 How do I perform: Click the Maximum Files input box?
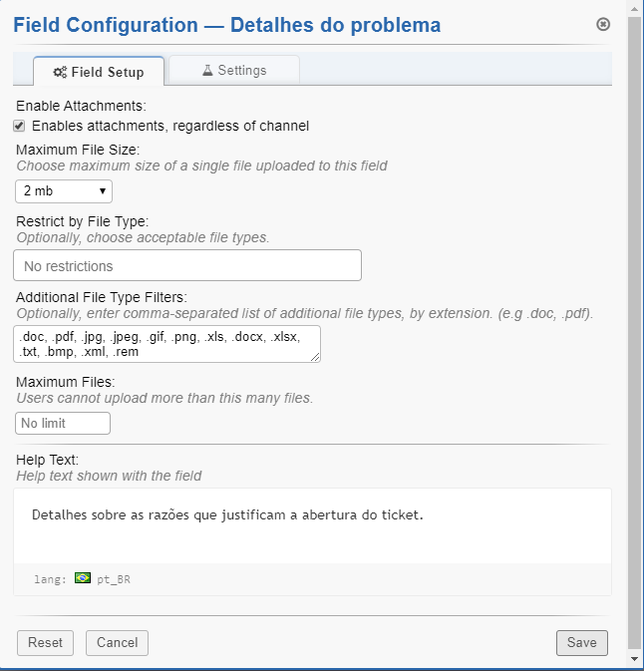click(63, 423)
